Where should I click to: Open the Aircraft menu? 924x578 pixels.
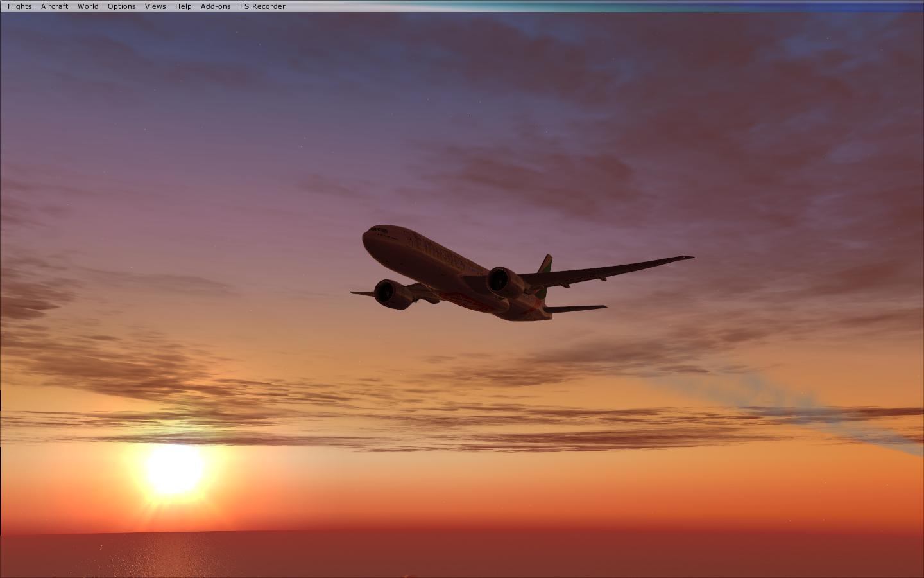[55, 6]
